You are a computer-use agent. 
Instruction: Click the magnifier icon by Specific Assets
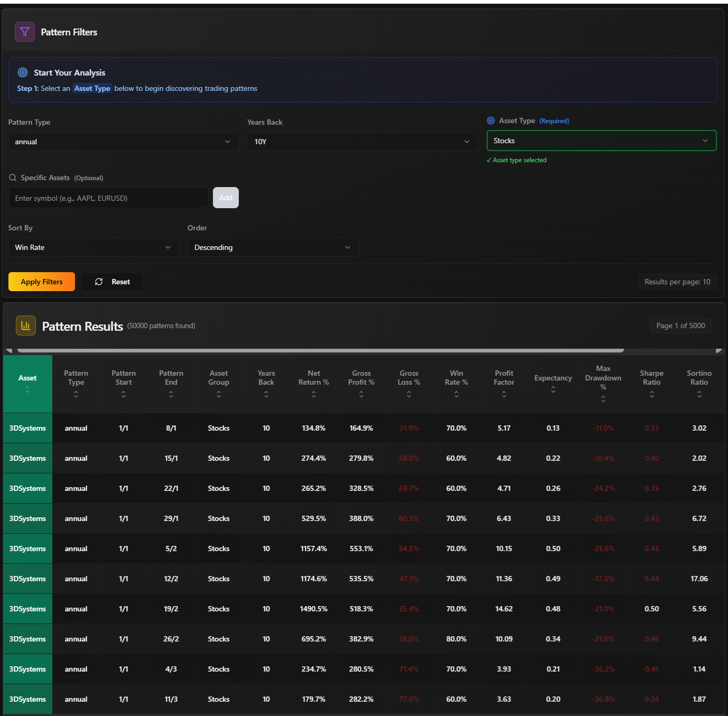(x=13, y=178)
